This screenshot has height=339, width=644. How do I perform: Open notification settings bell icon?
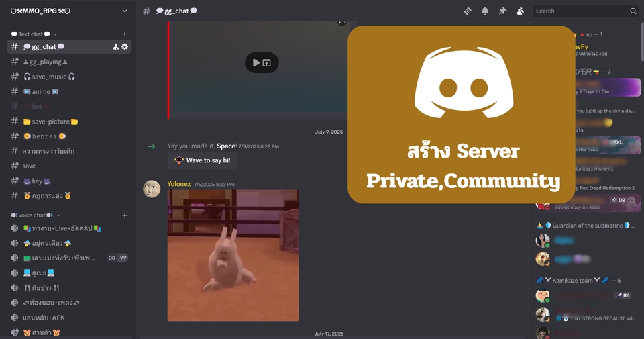coord(485,11)
